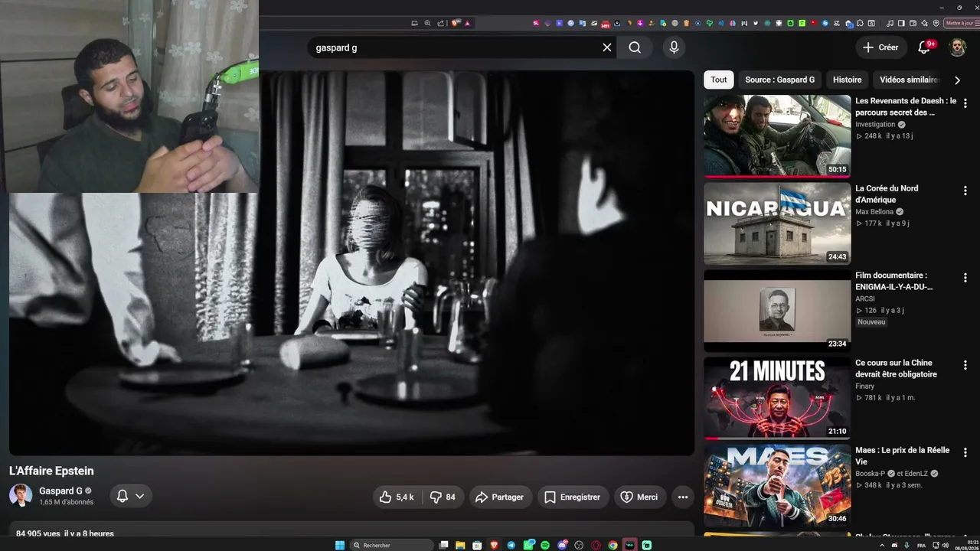The image size is (980, 551).
Task: Open 'Les Revenants de Daesh' video title
Action: click(906, 106)
